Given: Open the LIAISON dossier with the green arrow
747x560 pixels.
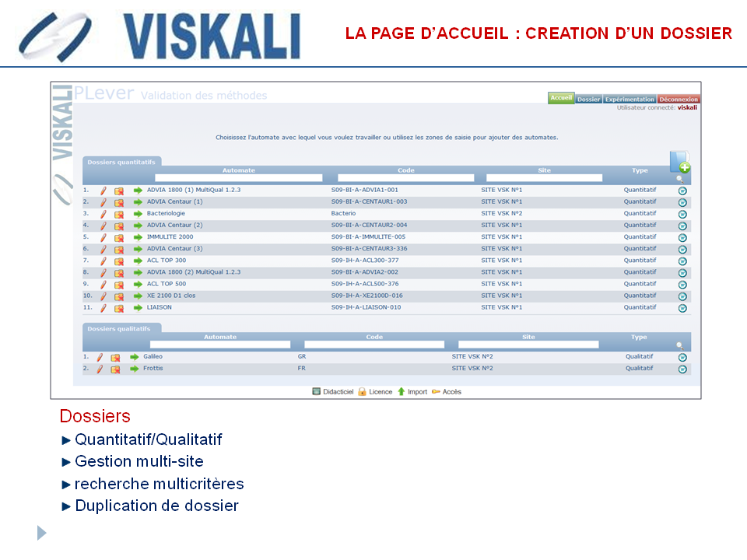Looking at the screenshot, I should click(x=138, y=308).
